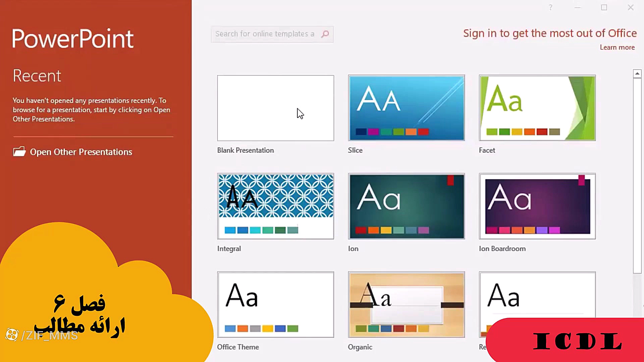Click Sign in to get the most out of Office
Viewport: 644px width, 362px height.
[550, 33]
